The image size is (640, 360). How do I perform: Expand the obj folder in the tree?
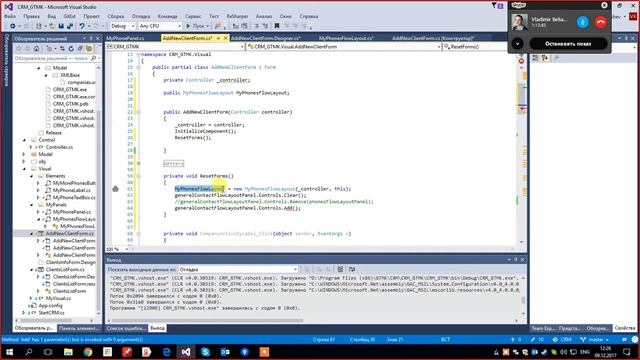tap(24, 162)
